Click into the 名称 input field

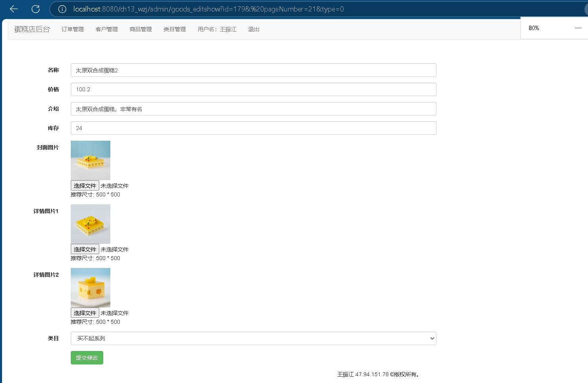coord(253,70)
